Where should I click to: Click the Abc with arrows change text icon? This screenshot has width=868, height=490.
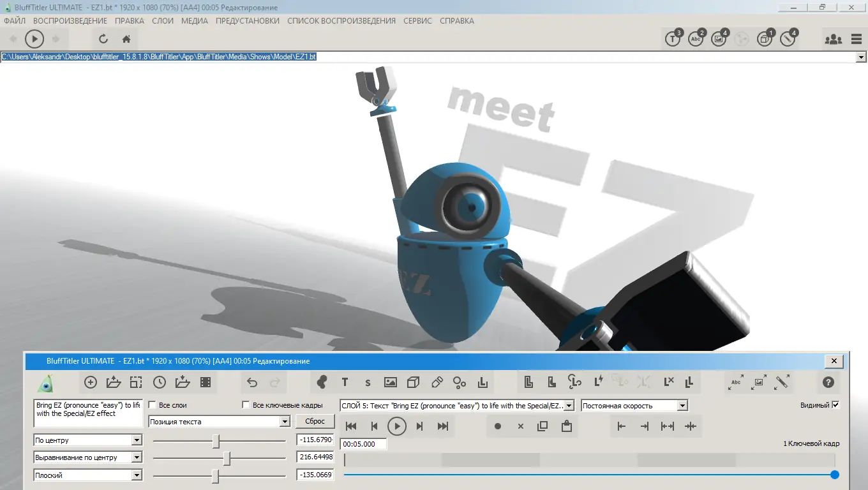click(x=736, y=382)
